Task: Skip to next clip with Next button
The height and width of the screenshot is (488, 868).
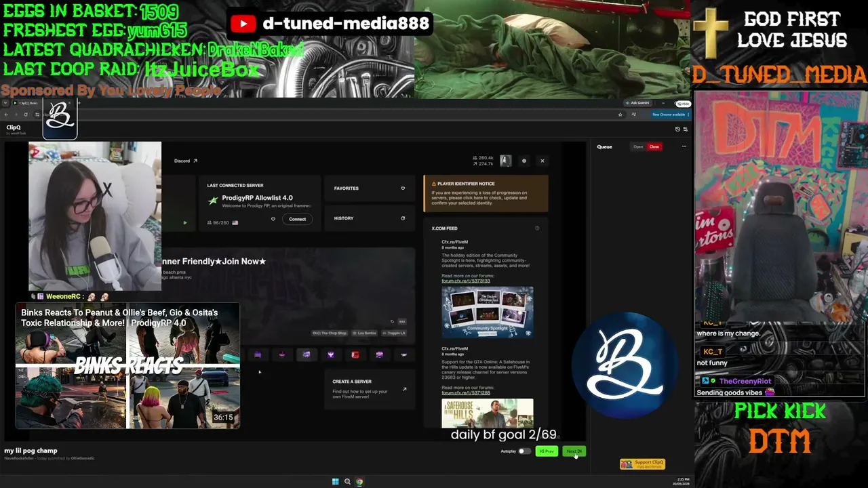Action: 574,451
